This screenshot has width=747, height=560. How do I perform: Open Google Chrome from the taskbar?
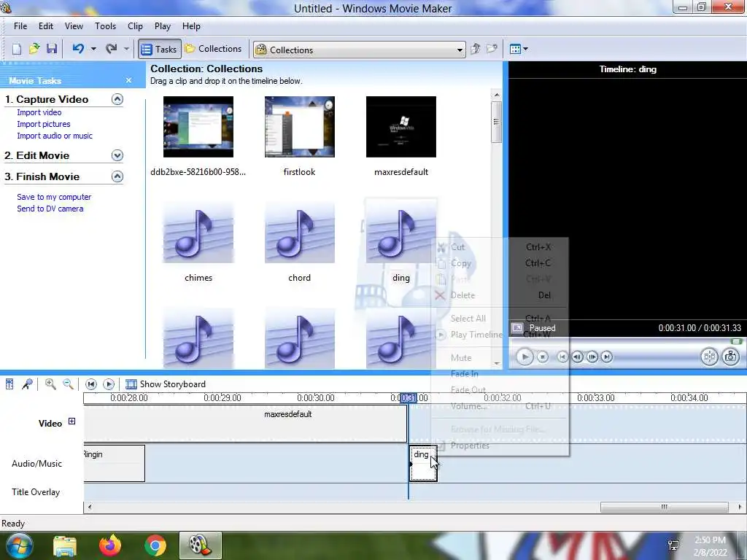tap(155, 545)
